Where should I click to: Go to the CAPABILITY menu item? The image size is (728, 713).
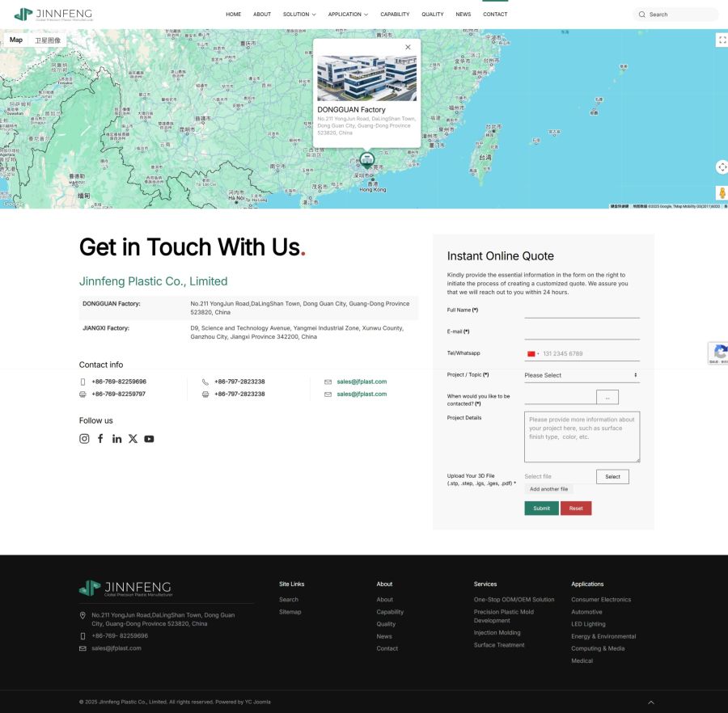(395, 15)
